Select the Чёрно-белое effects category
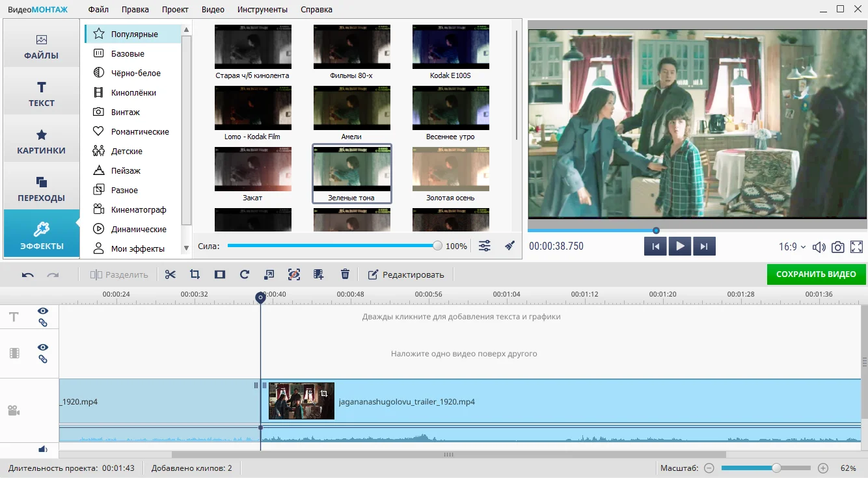868x478 pixels. tap(133, 73)
